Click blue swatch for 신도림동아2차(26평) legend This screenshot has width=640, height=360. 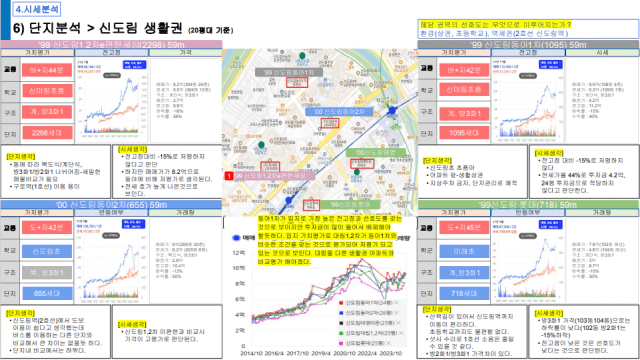[x=341, y=313]
